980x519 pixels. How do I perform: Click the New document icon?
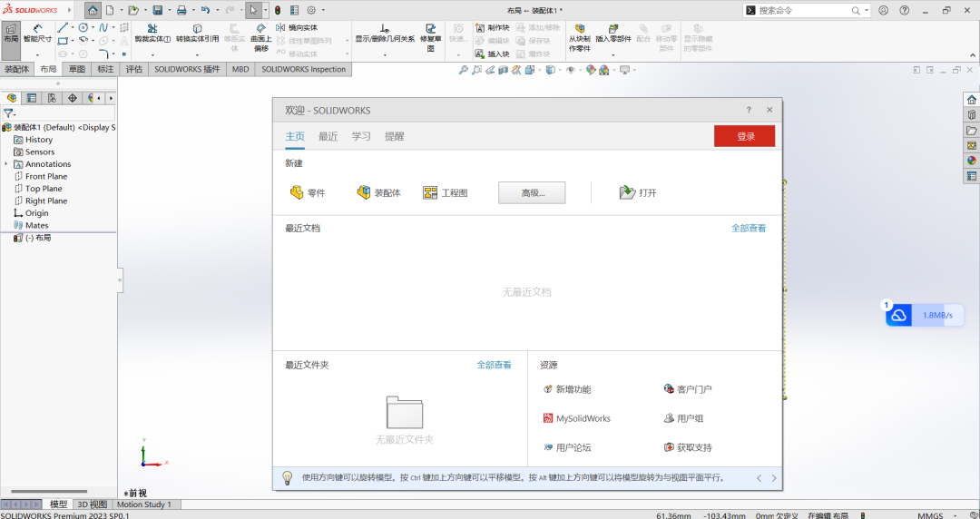coord(110,10)
